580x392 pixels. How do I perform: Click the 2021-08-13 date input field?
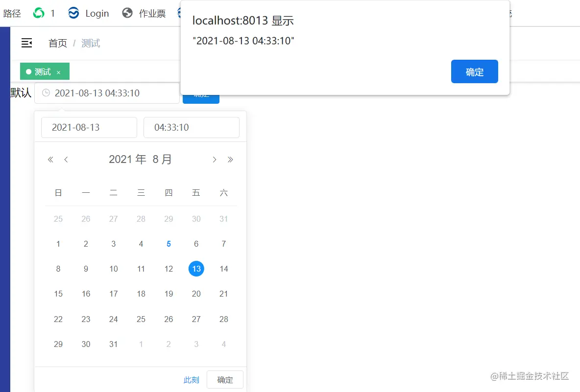89,127
